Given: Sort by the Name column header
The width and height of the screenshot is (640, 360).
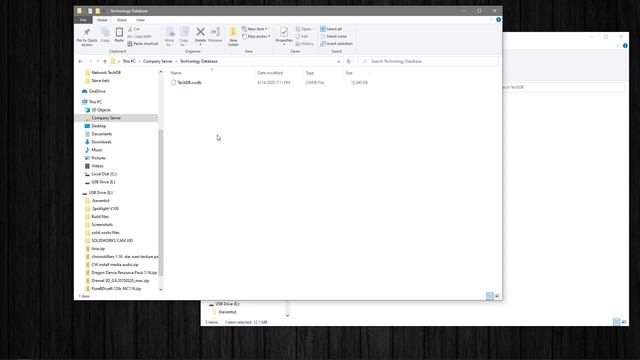Looking at the screenshot, I should tap(212, 73).
